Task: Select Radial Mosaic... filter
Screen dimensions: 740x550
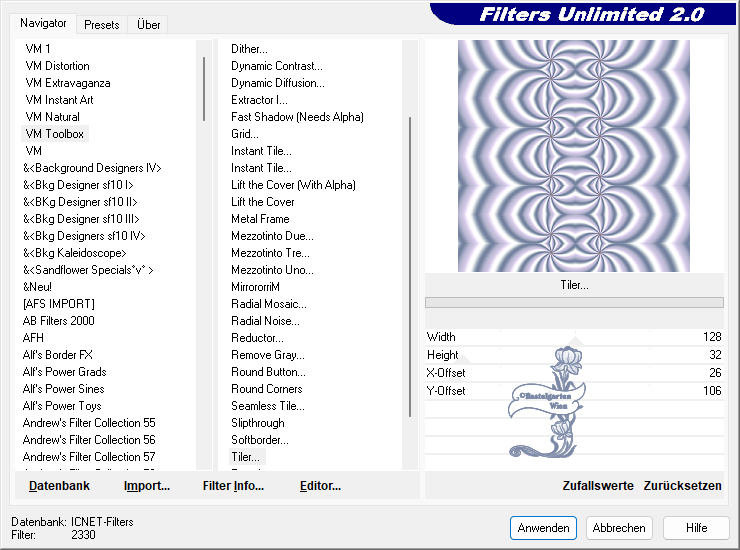Action: [x=268, y=304]
